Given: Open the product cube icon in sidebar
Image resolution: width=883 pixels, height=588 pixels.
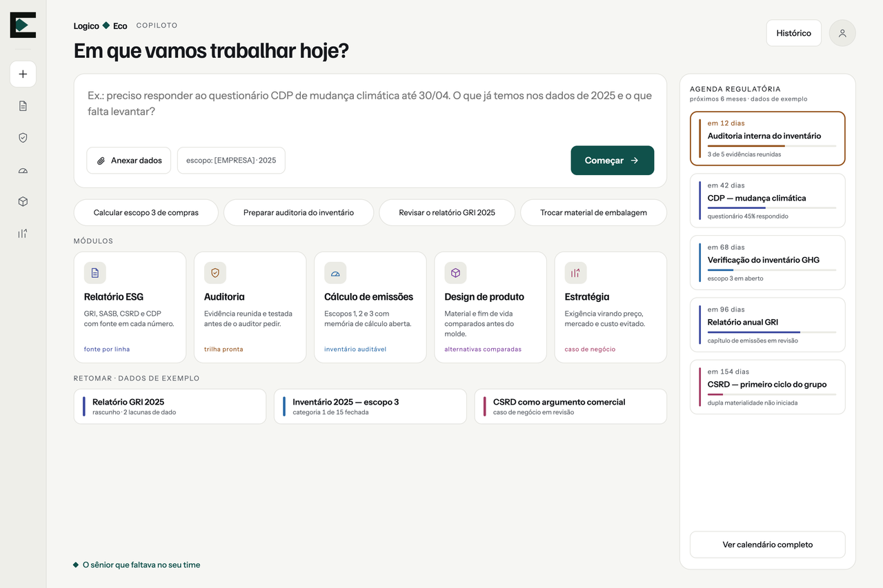Looking at the screenshot, I should tap(23, 202).
